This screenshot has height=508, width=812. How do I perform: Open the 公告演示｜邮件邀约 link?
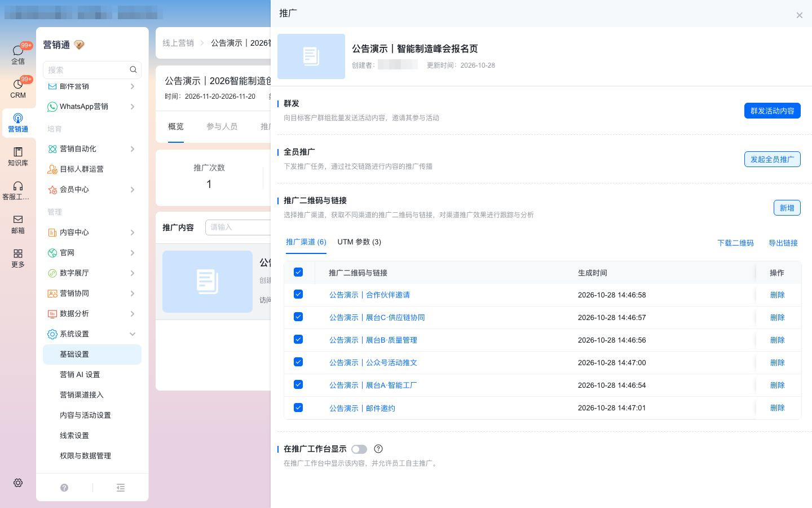coord(362,408)
